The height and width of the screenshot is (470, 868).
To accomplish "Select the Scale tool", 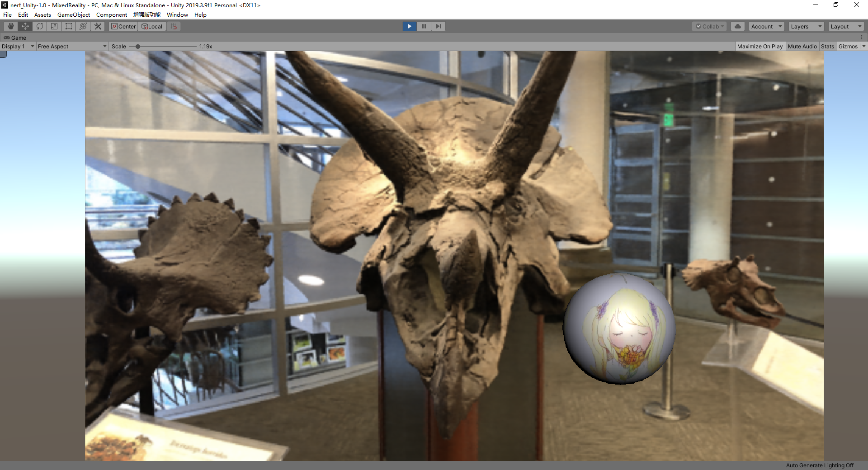I will (x=54, y=26).
